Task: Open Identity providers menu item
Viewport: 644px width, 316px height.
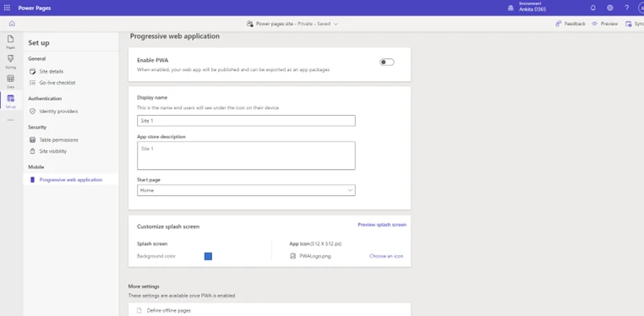Action: point(58,112)
